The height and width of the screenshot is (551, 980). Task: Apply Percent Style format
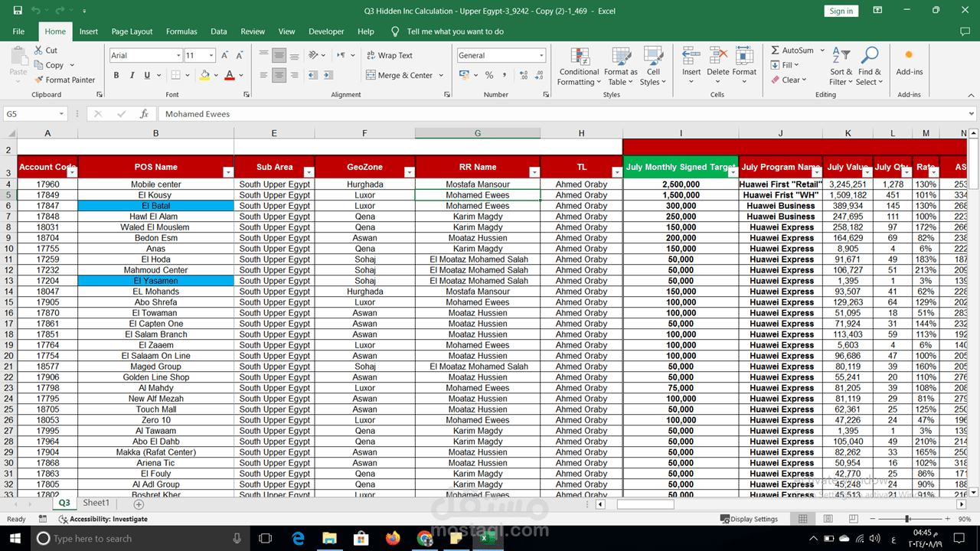pyautogui.click(x=489, y=75)
